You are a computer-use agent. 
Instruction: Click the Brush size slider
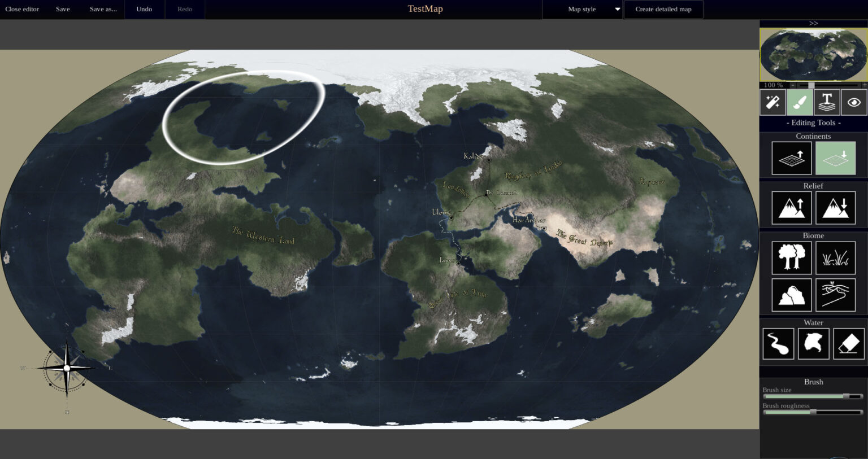[x=813, y=396]
